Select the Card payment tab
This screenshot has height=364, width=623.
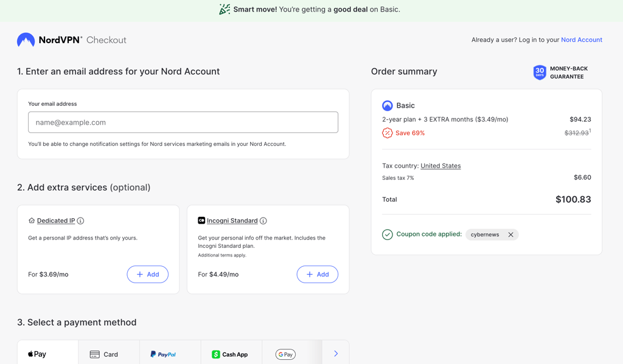pyautogui.click(x=109, y=353)
